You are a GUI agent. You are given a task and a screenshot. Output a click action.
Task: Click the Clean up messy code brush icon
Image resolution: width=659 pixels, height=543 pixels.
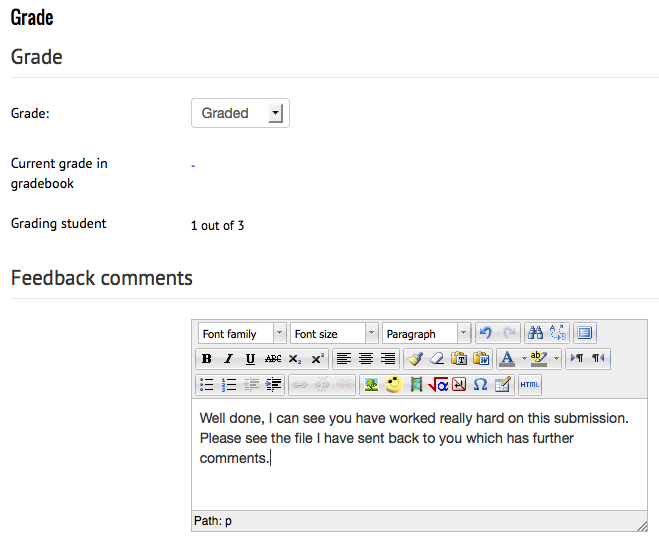point(415,359)
